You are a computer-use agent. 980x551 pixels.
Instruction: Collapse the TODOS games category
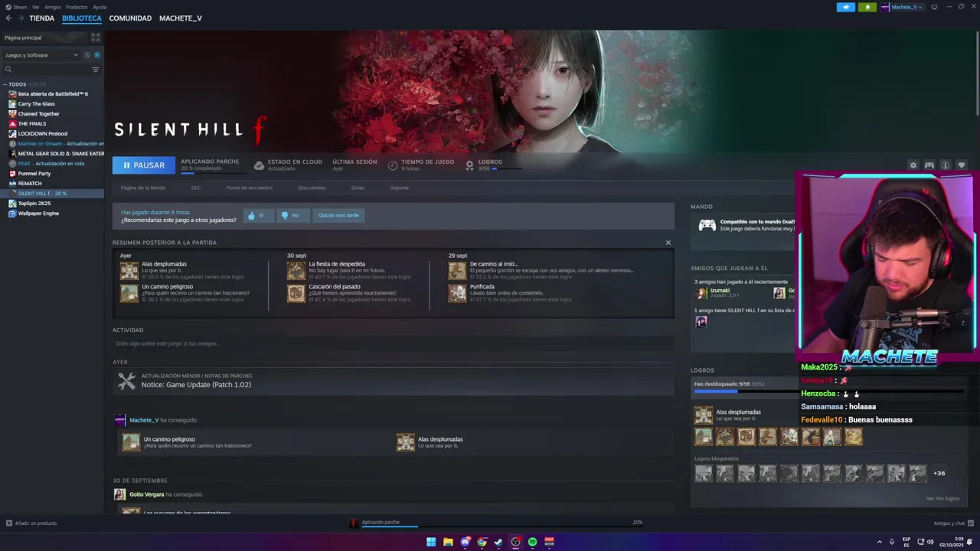[5, 84]
